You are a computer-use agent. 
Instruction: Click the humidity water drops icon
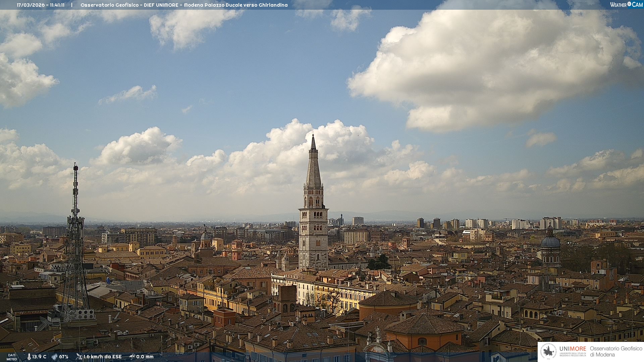[54, 357]
